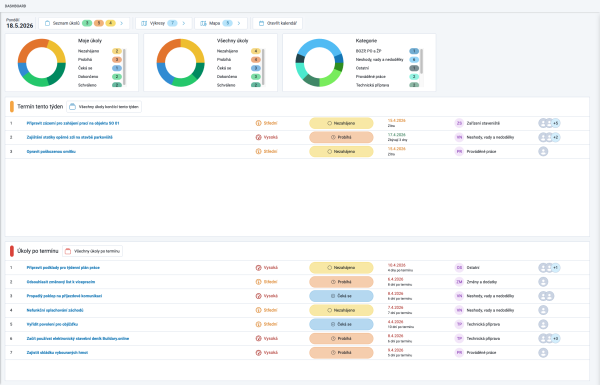The image size is (600, 385).
Task: Click the Vysoká priority icon in overdue row 1
Action: tap(258, 268)
